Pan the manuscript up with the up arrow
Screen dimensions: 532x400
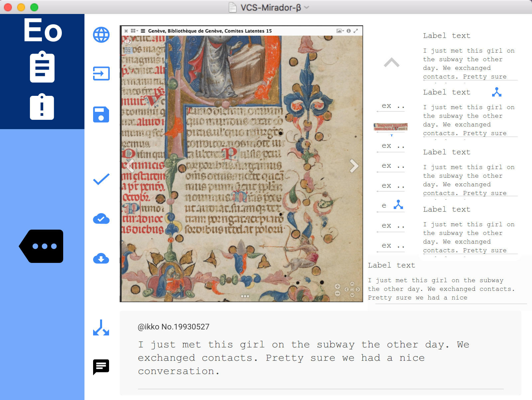coord(352,284)
